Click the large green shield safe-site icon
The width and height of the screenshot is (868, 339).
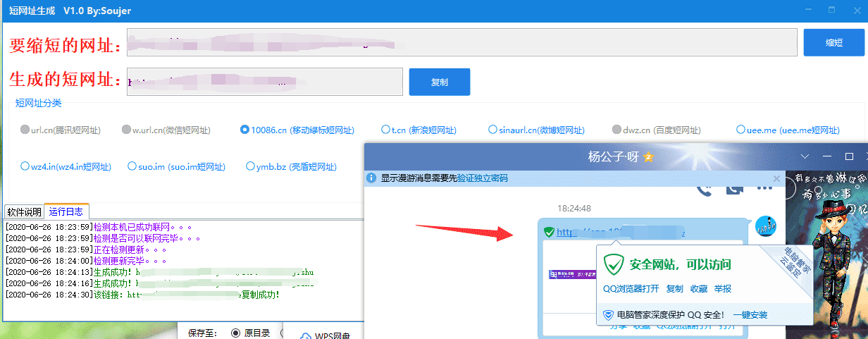pyautogui.click(x=614, y=265)
